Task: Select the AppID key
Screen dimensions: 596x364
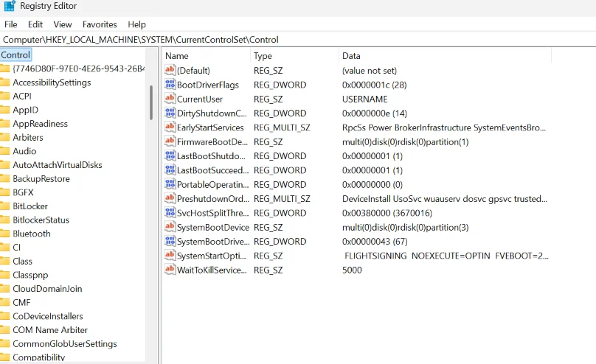Action: (26, 110)
